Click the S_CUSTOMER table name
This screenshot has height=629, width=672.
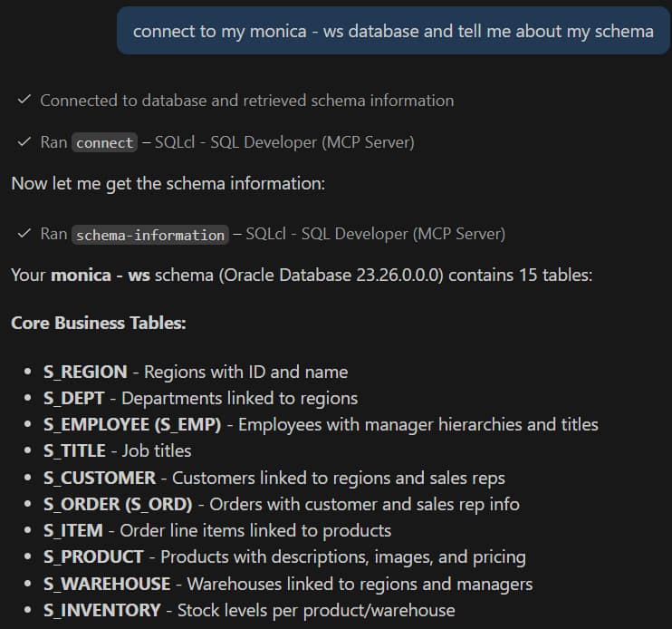point(100,477)
